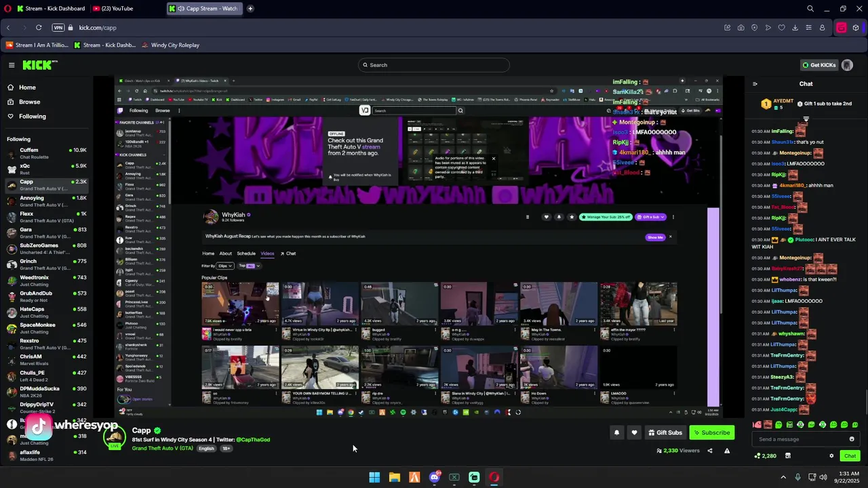The width and height of the screenshot is (868, 488).
Task: Click the @CapTheGod Twitter link
Action: [x=253, y=440]
